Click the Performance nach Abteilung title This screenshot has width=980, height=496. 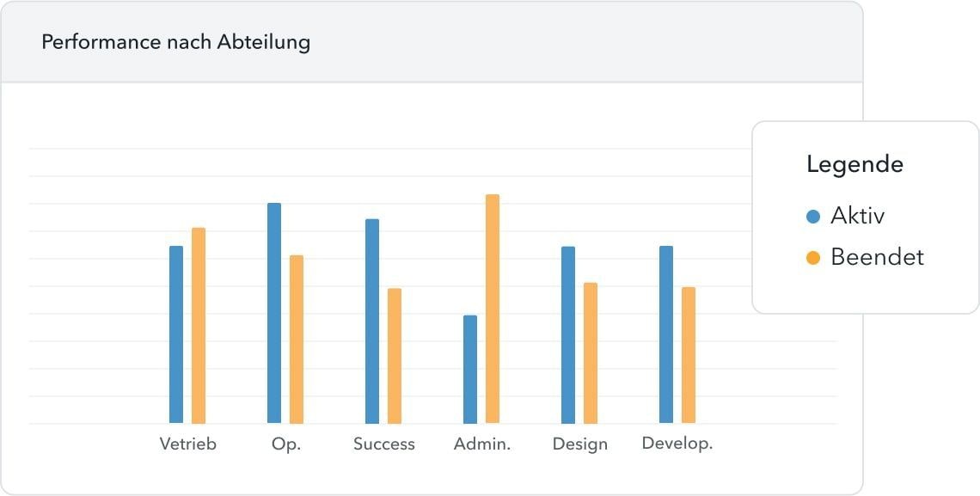point(175,42)
